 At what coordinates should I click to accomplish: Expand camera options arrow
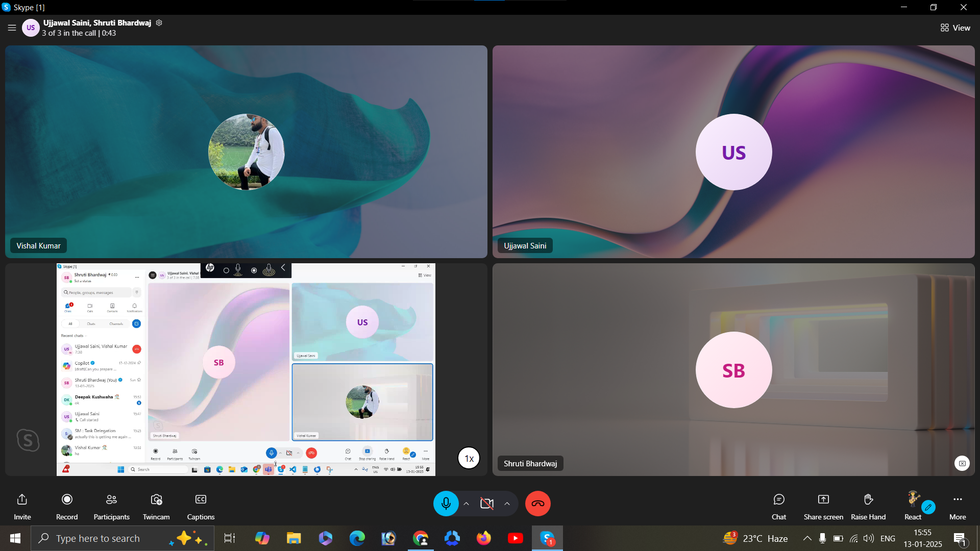(x=507, y=504)
